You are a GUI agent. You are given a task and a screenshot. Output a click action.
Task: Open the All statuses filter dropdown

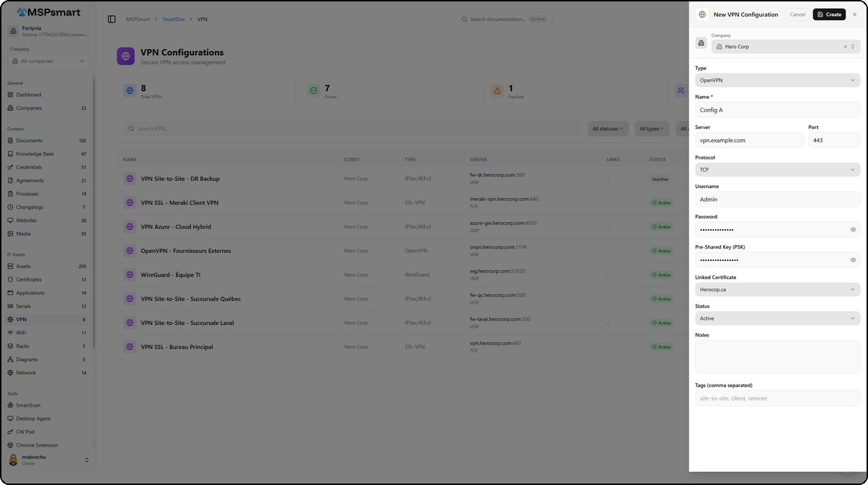click(607, 128)
